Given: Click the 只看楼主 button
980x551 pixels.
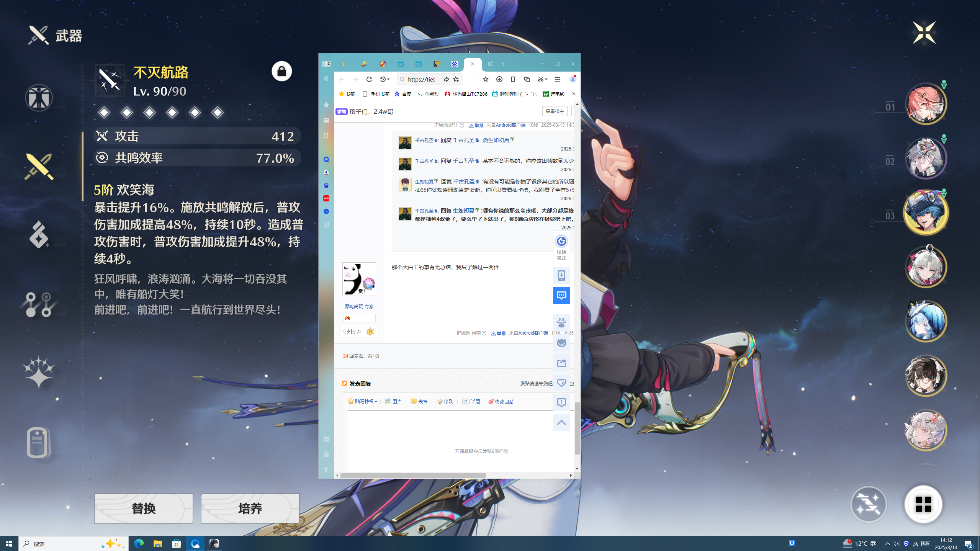Looking at the screenshot, I should click(555, 111).
